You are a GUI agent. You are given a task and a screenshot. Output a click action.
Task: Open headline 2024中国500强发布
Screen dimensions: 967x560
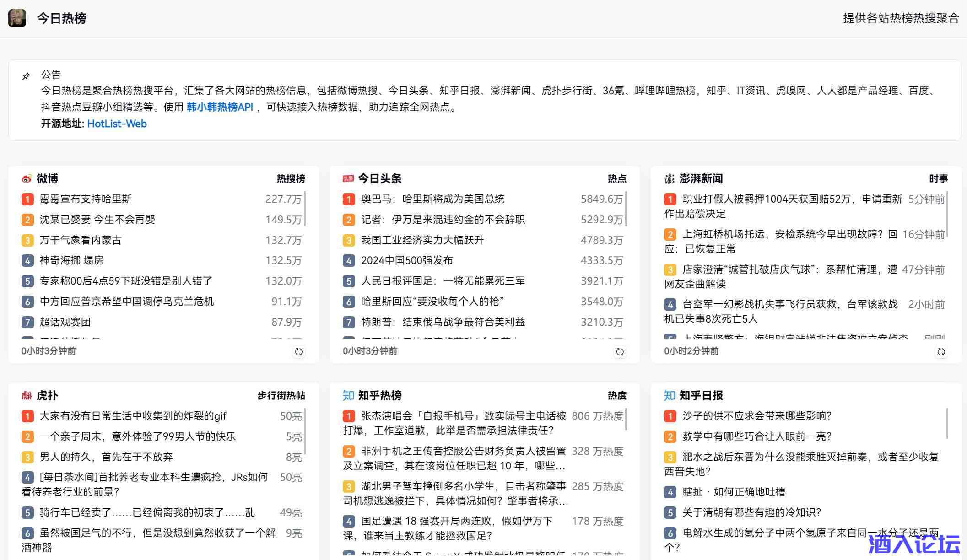pos(407,260)
